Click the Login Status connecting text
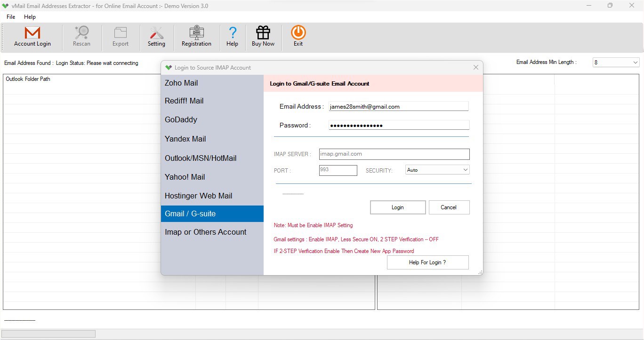The width and height of the screenshot is (644, 340). point(97,63)
